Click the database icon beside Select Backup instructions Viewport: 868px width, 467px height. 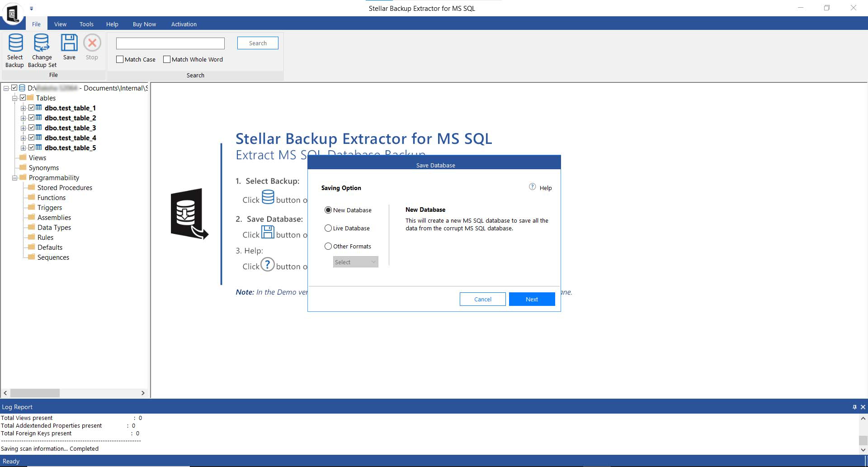click(x=268, y=197)
